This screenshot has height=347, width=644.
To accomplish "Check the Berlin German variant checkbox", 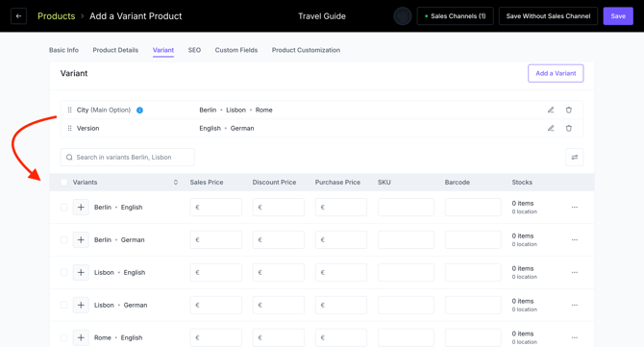I will click(x=63, y=239).
